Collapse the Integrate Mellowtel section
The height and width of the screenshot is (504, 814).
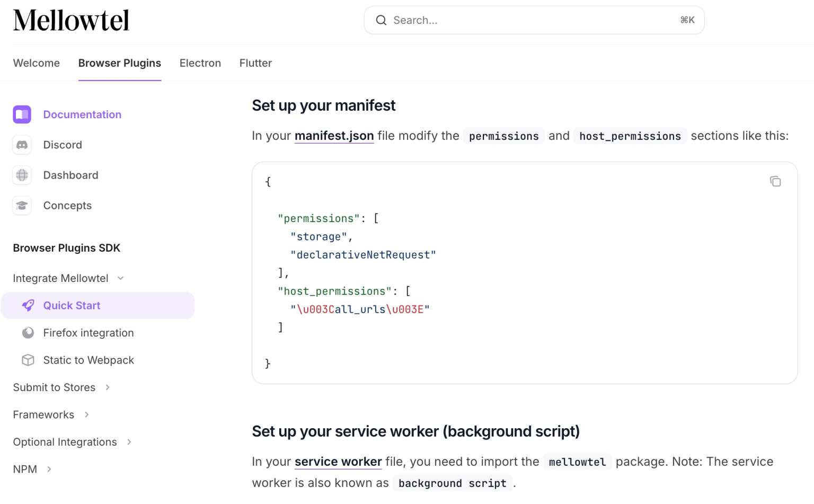[120, 278]
